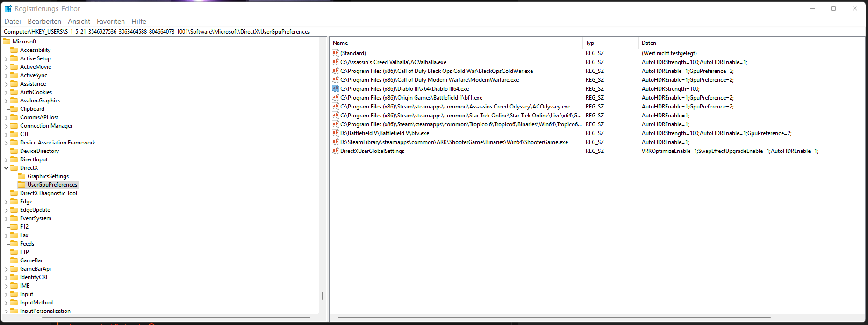Screen dimensions: 868x325
Task: Select the CommsAPHost key
Action: tap(39, 117)
